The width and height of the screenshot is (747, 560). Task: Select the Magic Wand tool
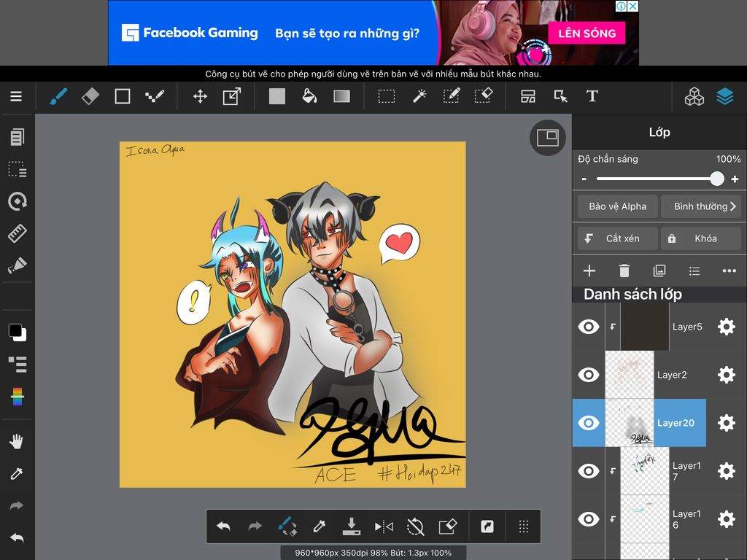[419, 96]
